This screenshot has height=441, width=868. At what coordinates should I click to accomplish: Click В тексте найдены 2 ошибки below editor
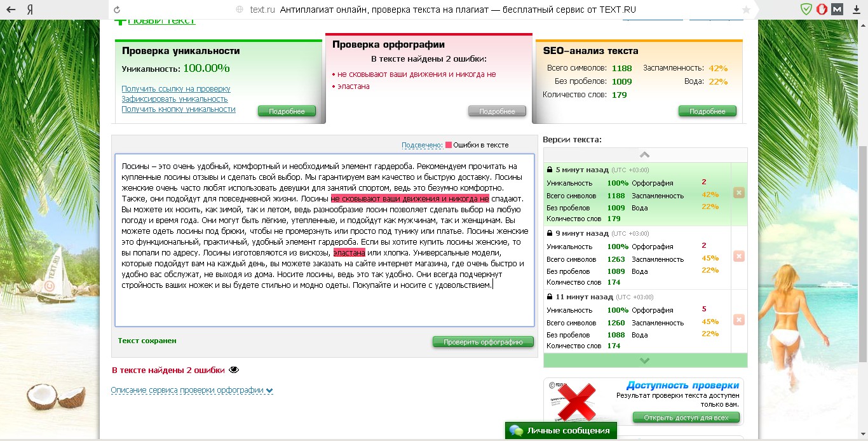[x=168, y=370]
